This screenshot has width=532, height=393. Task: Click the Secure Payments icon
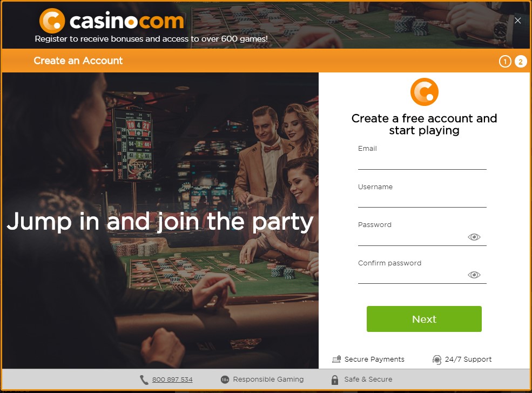[x=336, y=359]
